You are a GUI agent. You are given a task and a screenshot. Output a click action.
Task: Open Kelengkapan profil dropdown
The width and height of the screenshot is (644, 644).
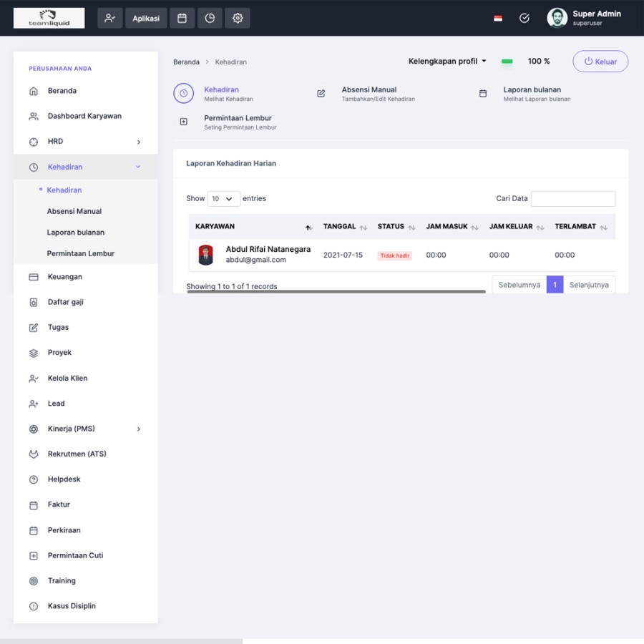click(447, 62)
